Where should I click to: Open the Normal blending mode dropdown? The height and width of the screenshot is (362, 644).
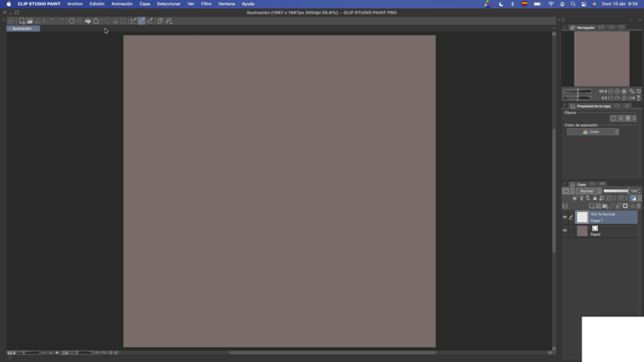pos(588,191)
